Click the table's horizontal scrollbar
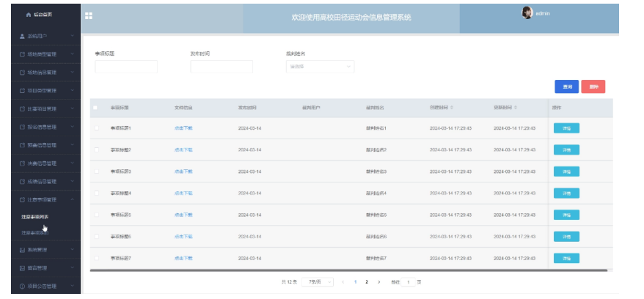 pyautogui.click(x=348, y=270)
